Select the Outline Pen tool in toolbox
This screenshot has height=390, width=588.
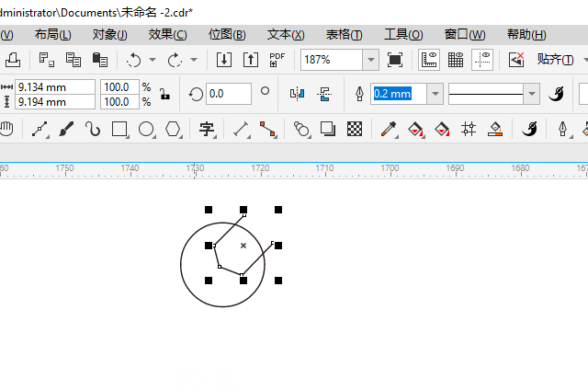(x=563, y=129)
